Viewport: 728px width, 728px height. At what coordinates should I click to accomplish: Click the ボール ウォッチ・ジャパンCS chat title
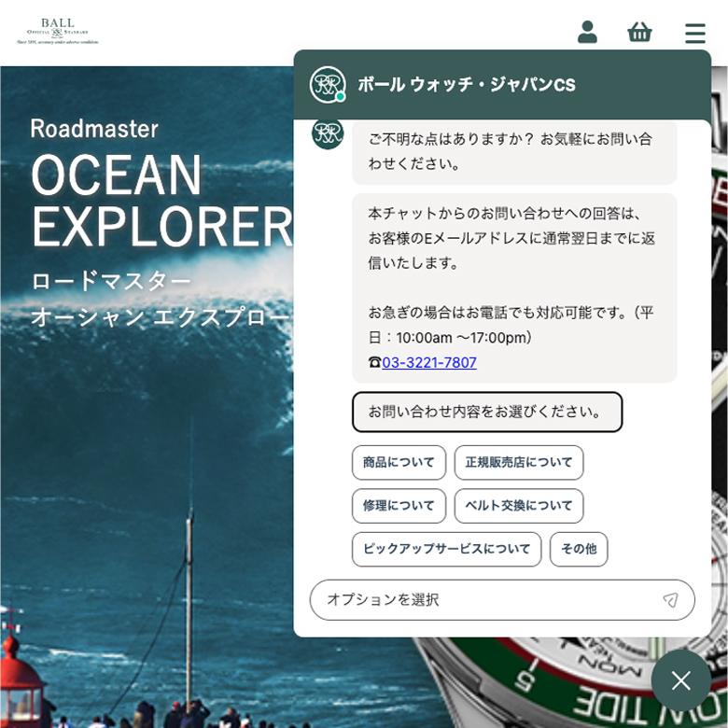pos(466,85)
